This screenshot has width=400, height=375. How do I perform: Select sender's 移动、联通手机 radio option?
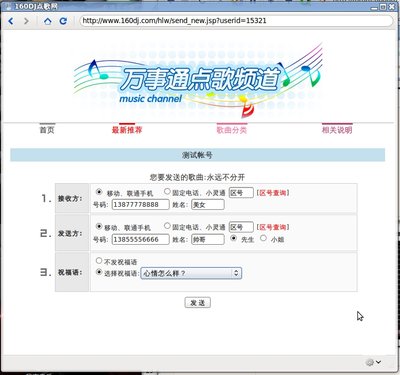[99, 226]
